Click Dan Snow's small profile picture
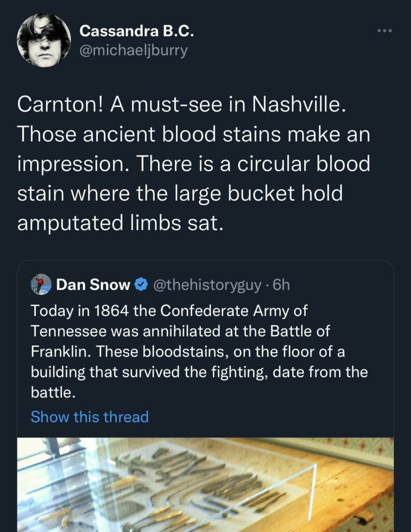 pos(41,284)
